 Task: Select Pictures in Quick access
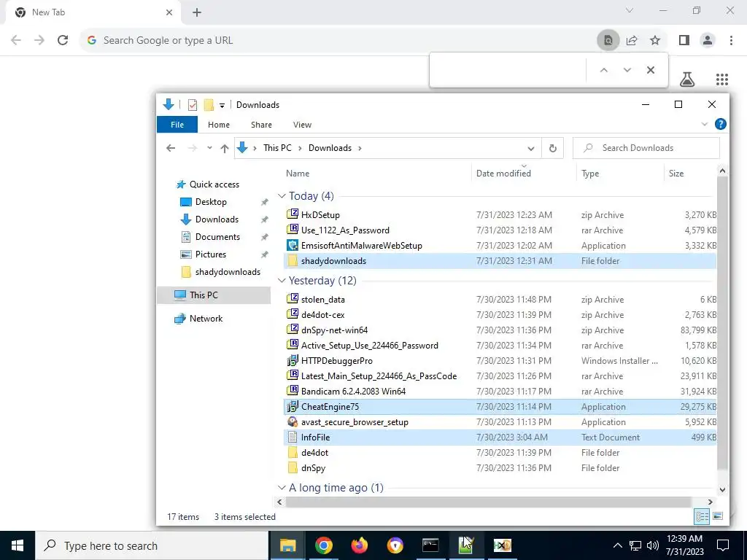click(211, 254)
